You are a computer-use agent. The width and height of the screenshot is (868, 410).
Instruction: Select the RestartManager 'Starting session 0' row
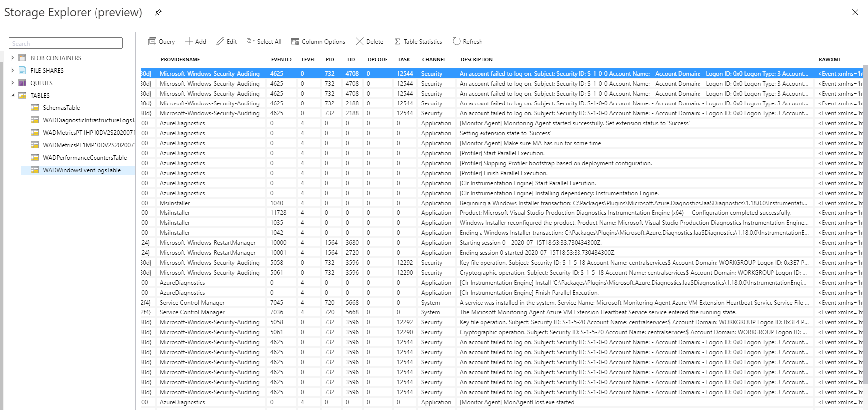tap(501, 242)
